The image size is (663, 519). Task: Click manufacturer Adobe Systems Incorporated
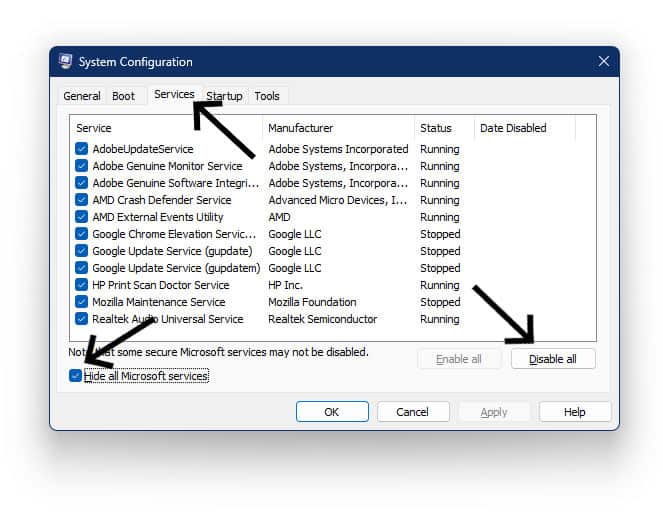(338, 149)
